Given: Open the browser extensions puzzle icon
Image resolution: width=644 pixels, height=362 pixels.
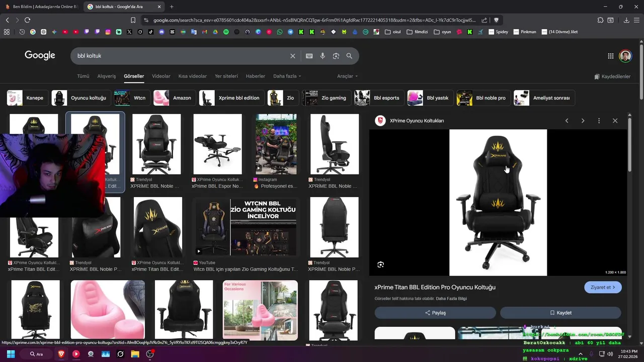Looking at the screenshot, I should pos(600,20).
